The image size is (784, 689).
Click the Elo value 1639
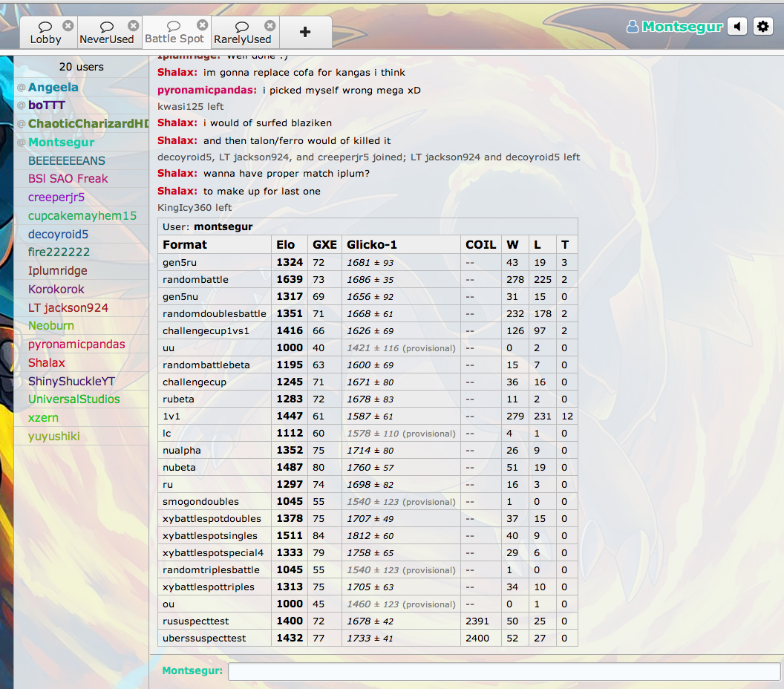[x=290, y=279]
